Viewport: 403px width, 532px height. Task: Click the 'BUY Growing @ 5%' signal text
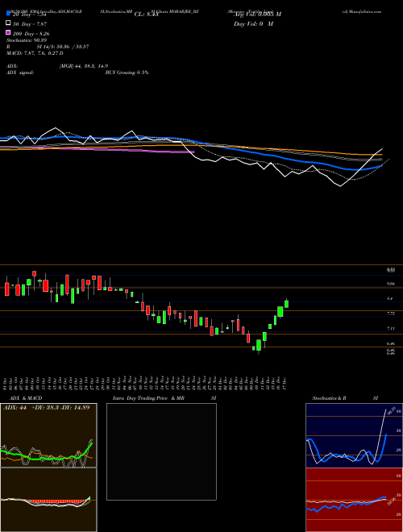(127, 73)
